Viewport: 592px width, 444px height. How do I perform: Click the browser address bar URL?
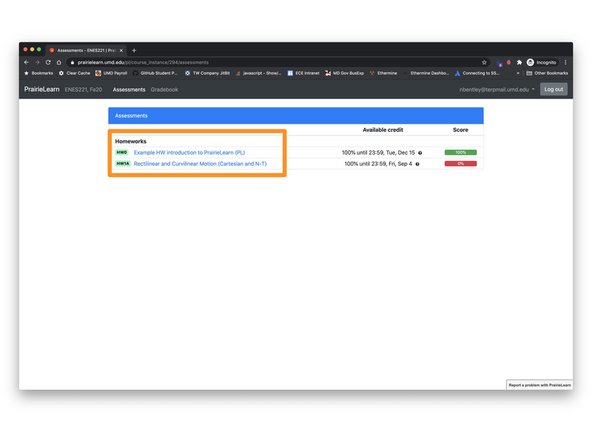click(x=143, y=62)
